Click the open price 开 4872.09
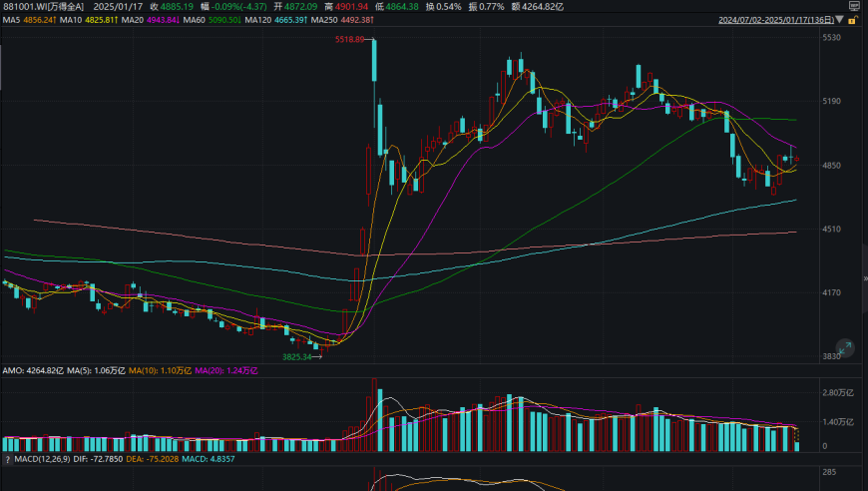Screen dimensions: 868x491 pos(295,7)
